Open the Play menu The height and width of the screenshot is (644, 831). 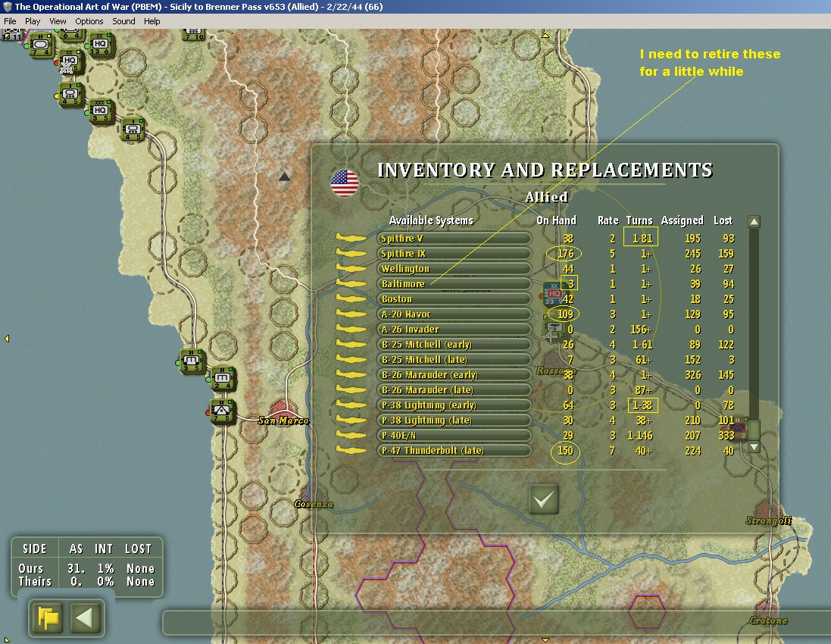(33, 21)
